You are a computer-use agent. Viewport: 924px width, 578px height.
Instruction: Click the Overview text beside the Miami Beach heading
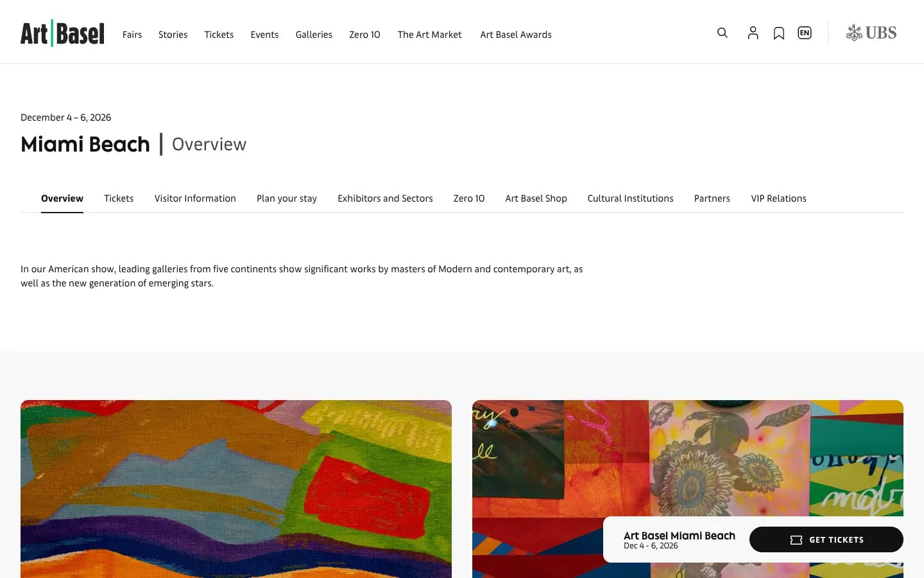(x=209, y=144)
